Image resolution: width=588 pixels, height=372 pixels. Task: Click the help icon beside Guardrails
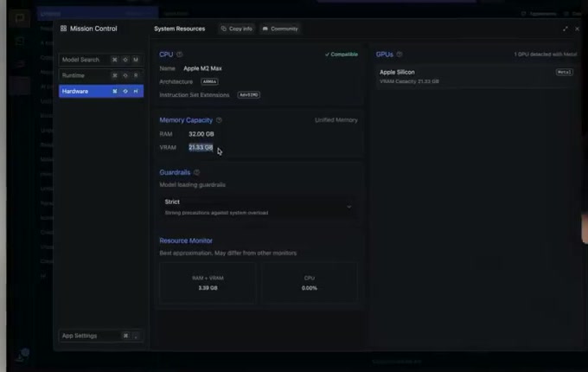point(197,172)
